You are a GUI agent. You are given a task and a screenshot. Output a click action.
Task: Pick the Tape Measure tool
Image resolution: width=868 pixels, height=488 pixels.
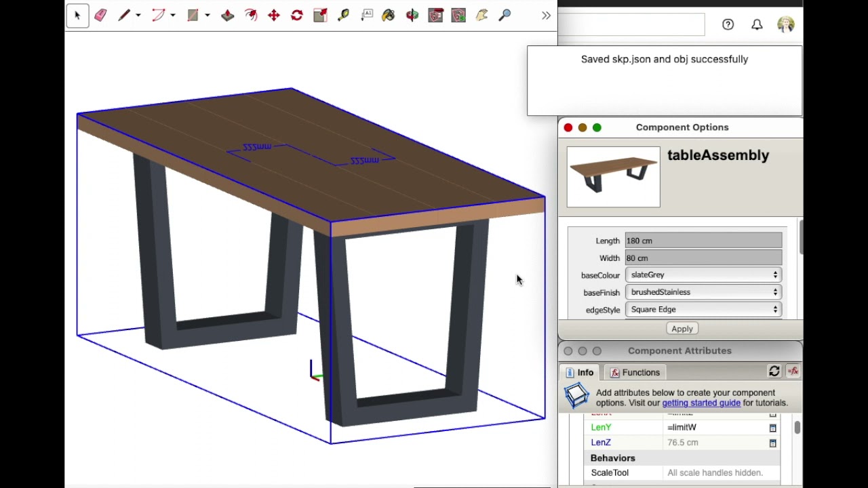pos(343,15)
